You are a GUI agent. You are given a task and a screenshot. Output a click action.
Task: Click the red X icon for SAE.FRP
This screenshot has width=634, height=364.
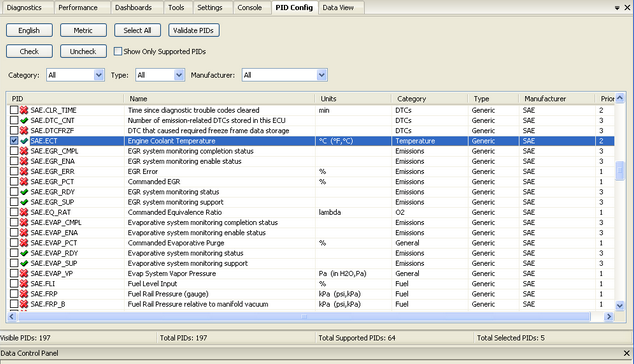point(24,294)
